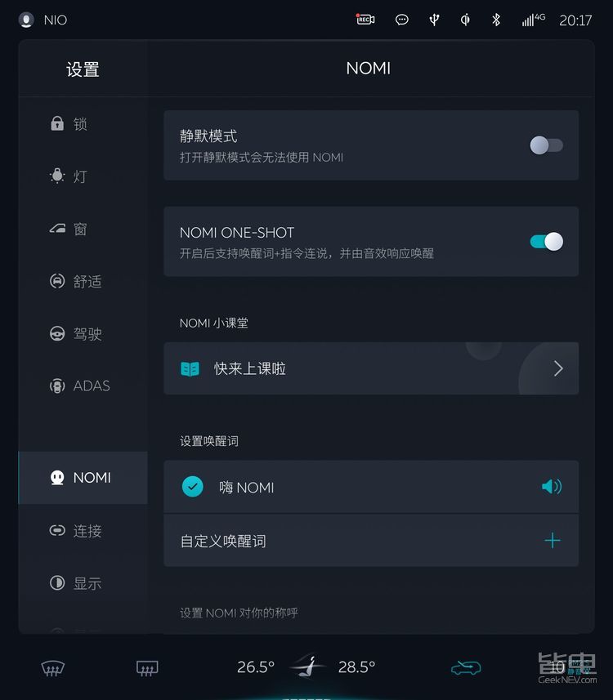
Task: Turn off the NOMI ONE-SHOT switch
Action: (x=546, y=241)
